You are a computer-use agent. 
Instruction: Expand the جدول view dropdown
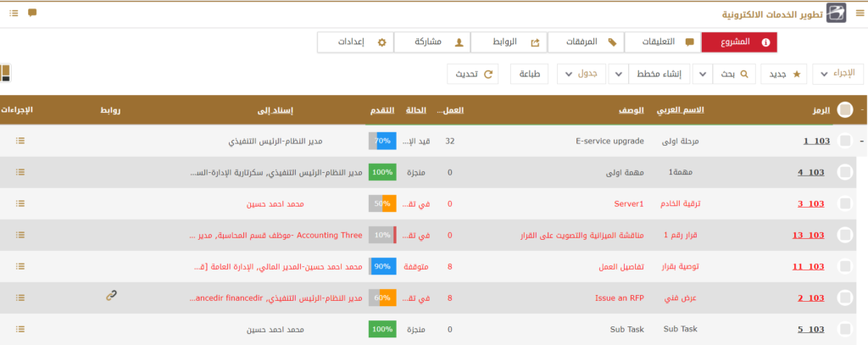pos(583,75)
